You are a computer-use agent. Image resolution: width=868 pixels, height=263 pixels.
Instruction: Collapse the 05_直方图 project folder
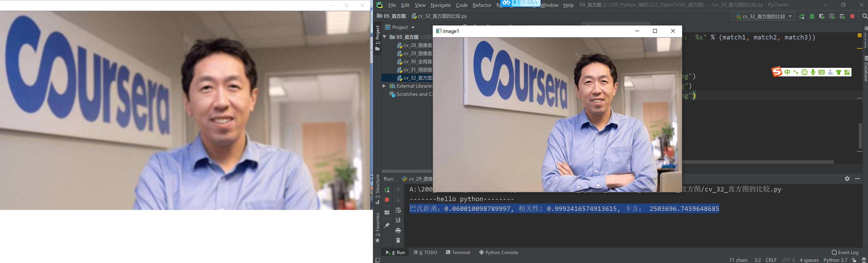click(384, 37)
